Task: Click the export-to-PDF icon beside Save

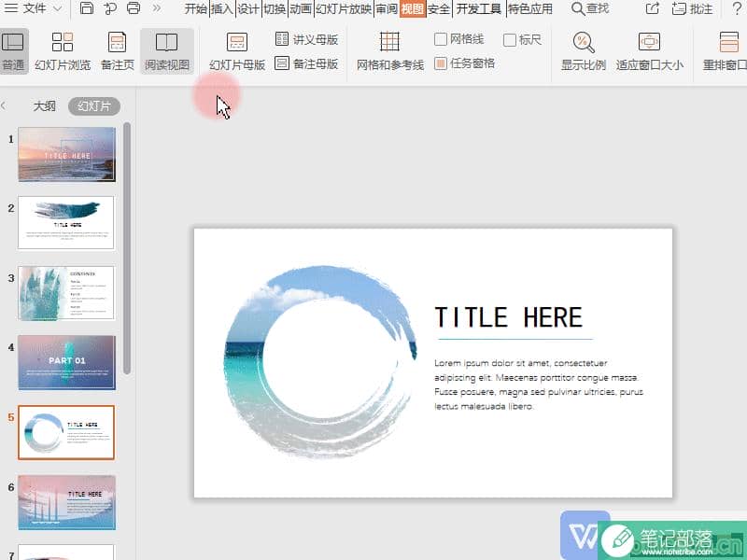Action: 110,8
